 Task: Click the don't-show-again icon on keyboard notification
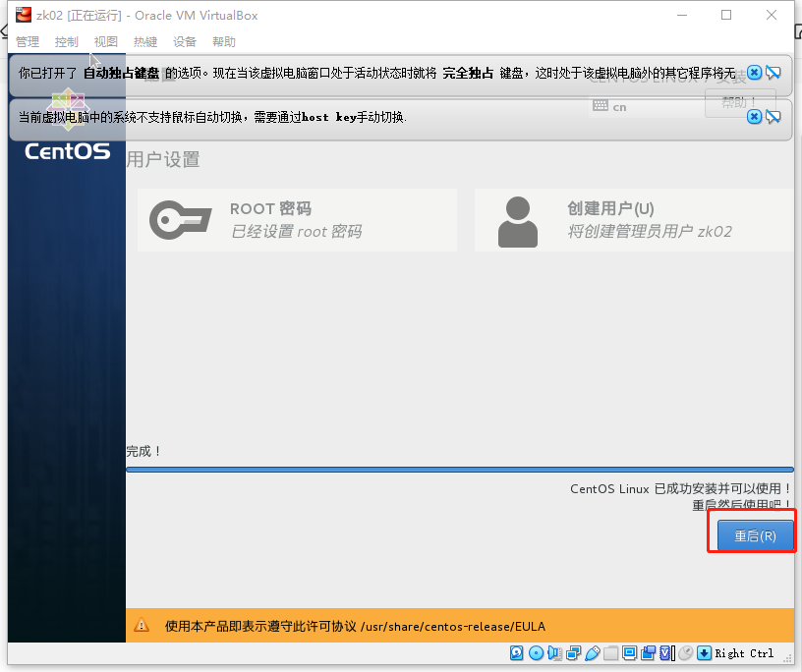pyautogui.click(x=773, y=73)
